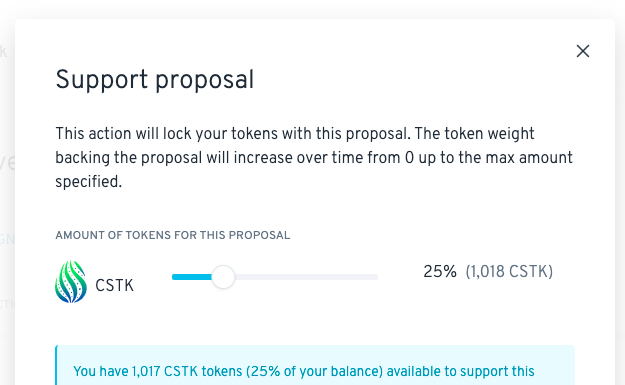Click the Amount of Tokens for this Proposal label
Viewport: 625px width, 385px height.
click(x=173, y=235)
